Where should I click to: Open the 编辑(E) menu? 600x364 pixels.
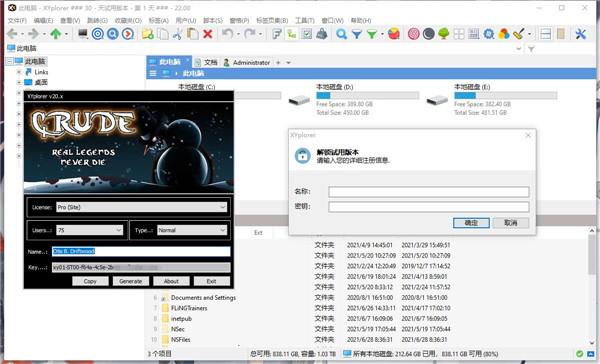coord(43,20)
